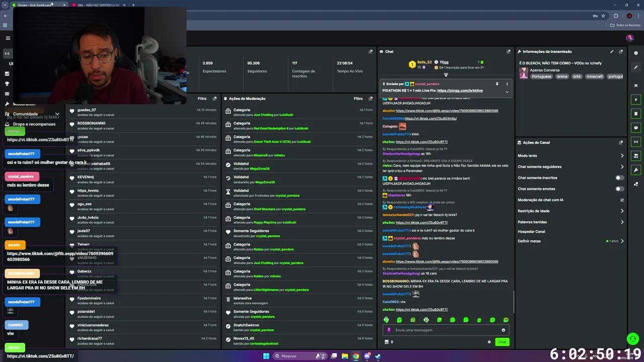Expand Restrição de idade settings

622,211
